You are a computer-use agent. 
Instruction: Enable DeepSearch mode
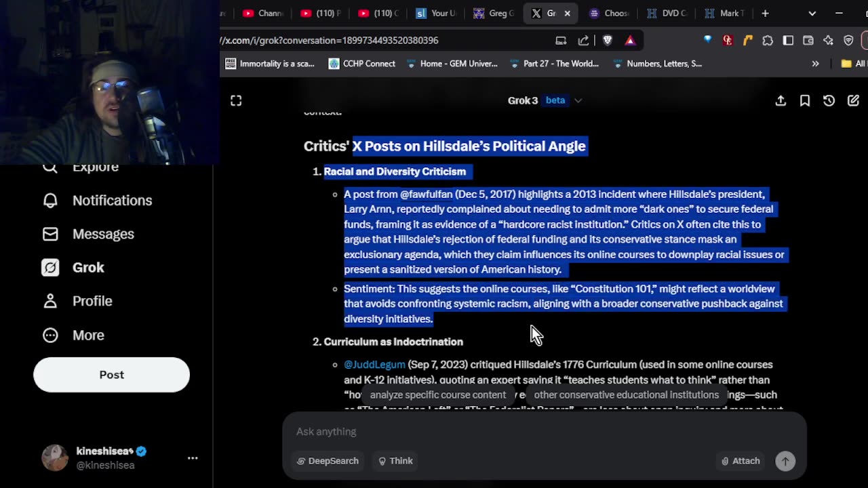pos(328,461)
